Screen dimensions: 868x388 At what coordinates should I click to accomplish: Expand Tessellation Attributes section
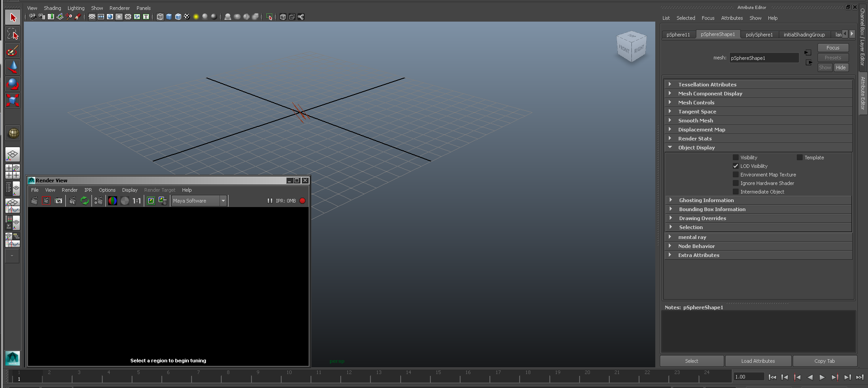point(758,85)
